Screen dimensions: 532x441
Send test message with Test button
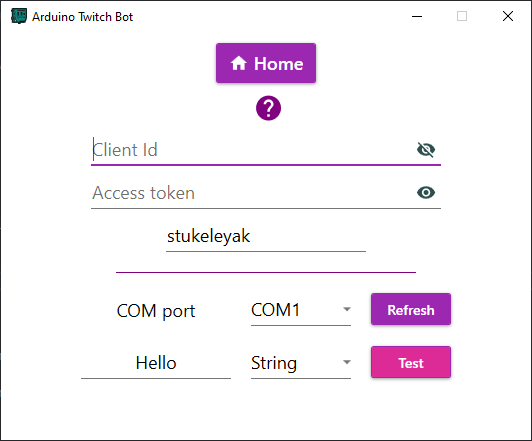[x=411, y=362]
